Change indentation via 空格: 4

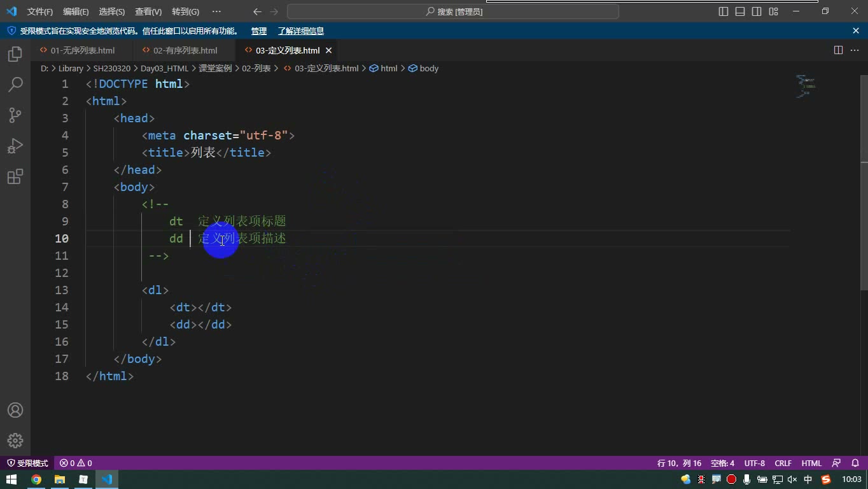coord(722,463)
